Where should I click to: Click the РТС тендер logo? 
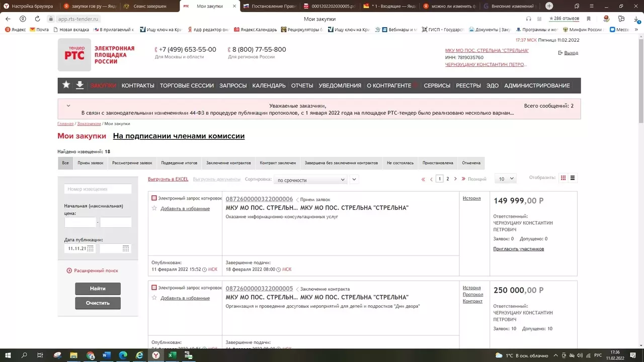pyautogui.click(x=74, y=55)
